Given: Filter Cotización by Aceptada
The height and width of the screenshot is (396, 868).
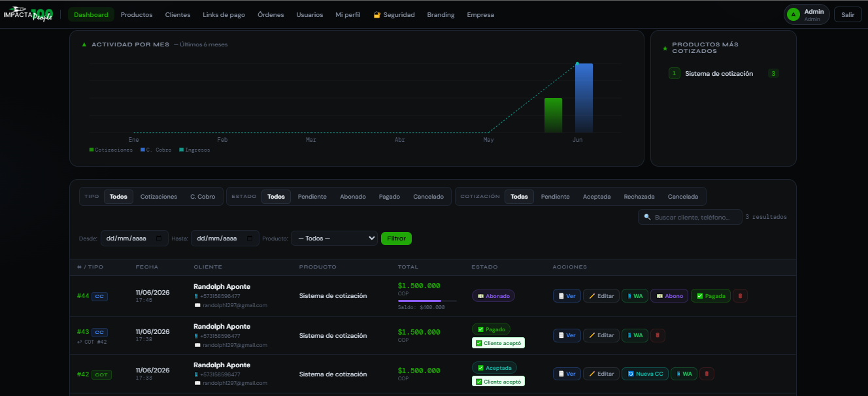Looking at the screenshot, I should pos(597,197).
